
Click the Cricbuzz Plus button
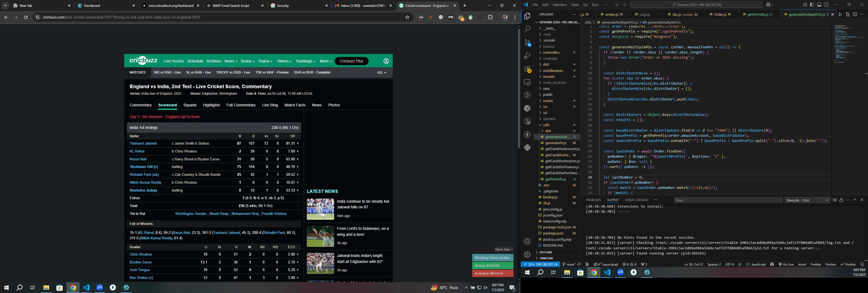352,61
